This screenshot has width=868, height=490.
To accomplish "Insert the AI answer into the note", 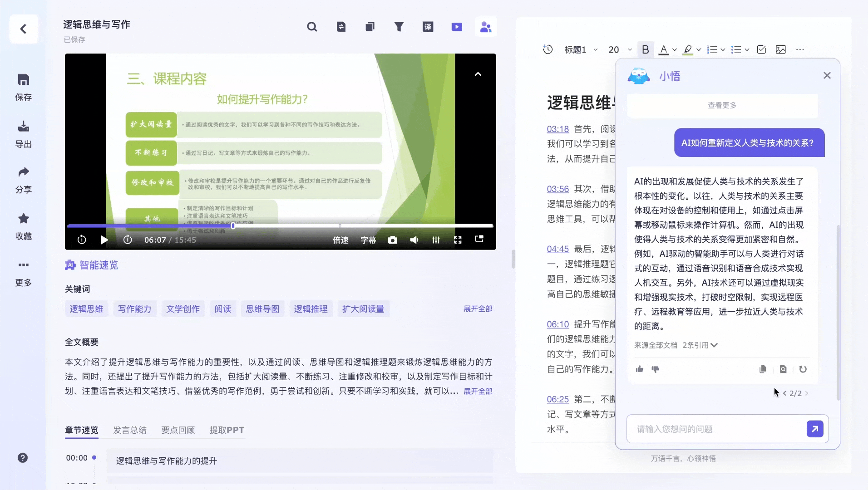I will pyautogui.click(x=783, y=369).
